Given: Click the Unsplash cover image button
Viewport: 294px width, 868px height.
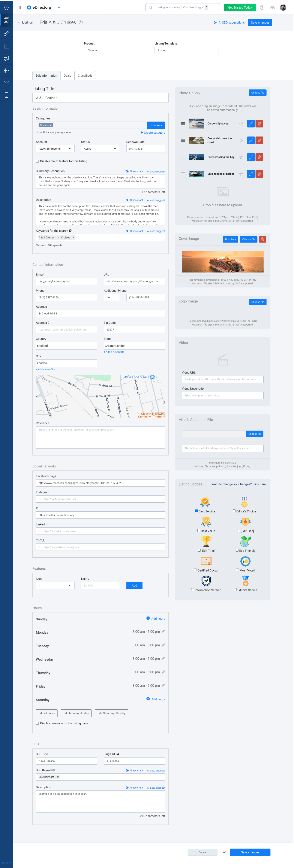Looking at the screenshot, I should (x=231, y=239).
